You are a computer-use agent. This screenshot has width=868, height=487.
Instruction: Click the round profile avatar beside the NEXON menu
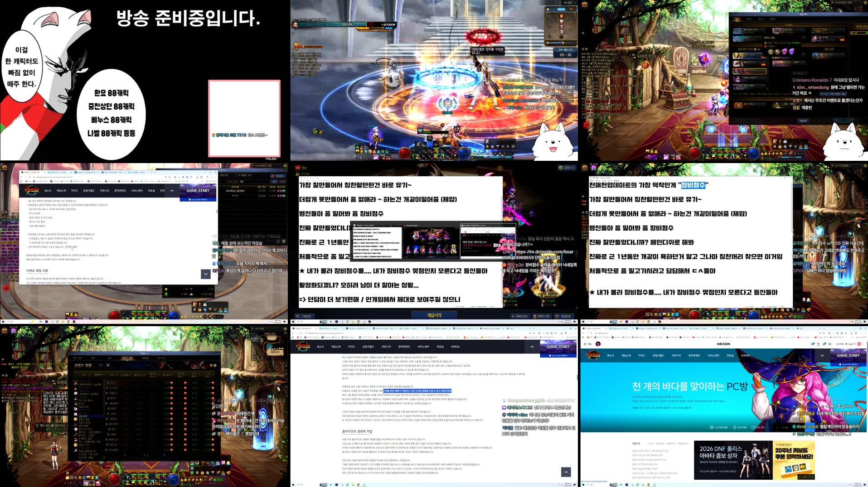[598, 344]
